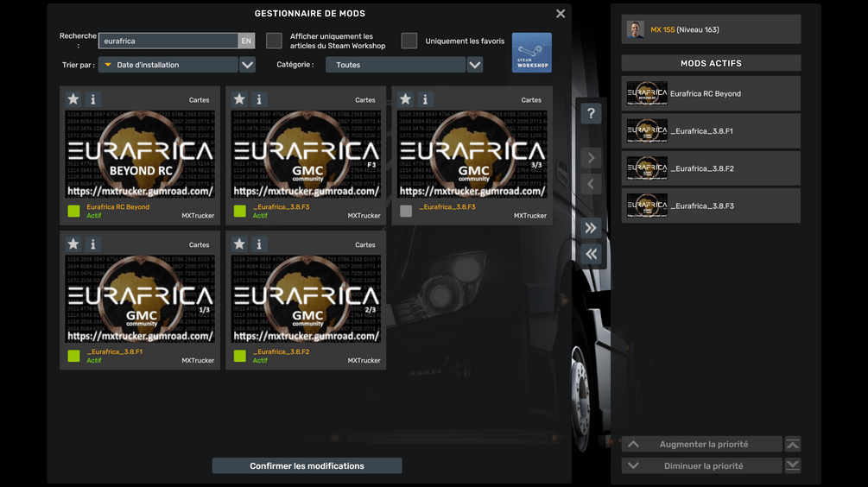Select Eurafrica GMC 2/3 thumbnail image
This screenshot has width=868, height=487.
(306, 299)
